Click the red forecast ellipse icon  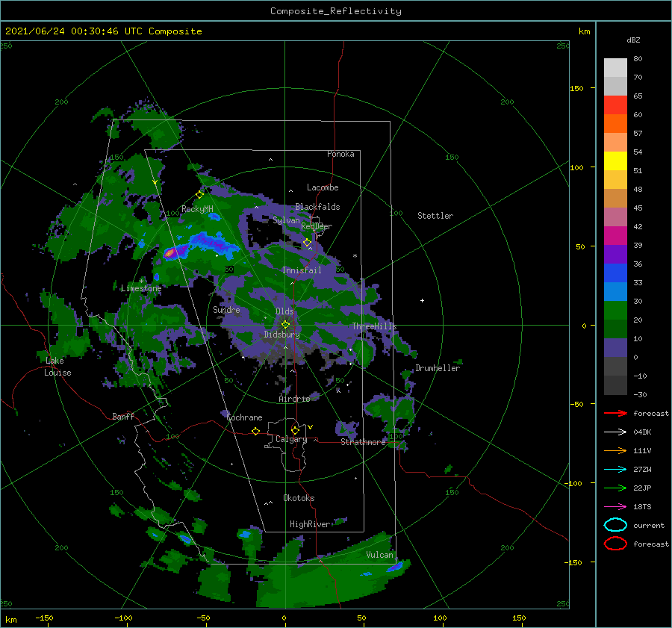click(x=615, y=544)
